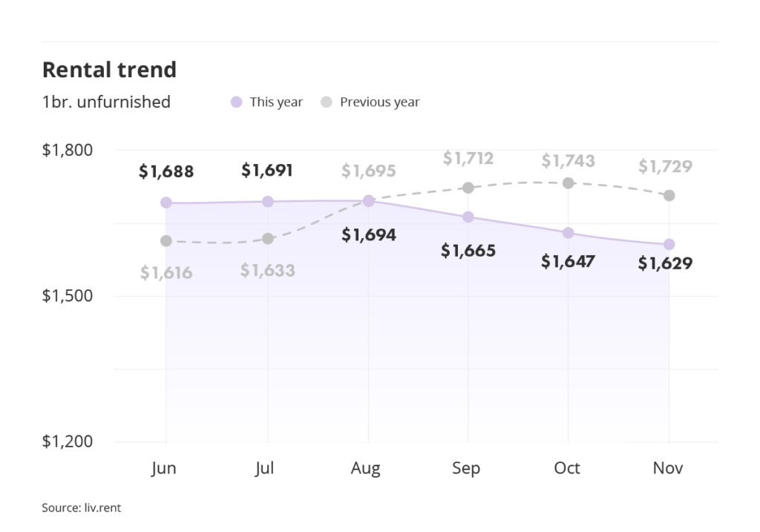Click the $1,688 June value label
The image size is (760, 532).
166,172
